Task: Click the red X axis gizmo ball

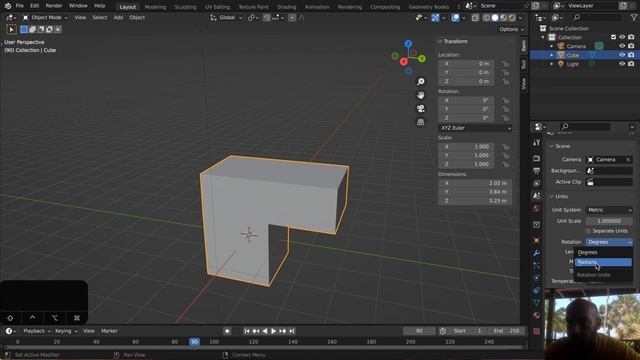Action: tap(404, 62)
